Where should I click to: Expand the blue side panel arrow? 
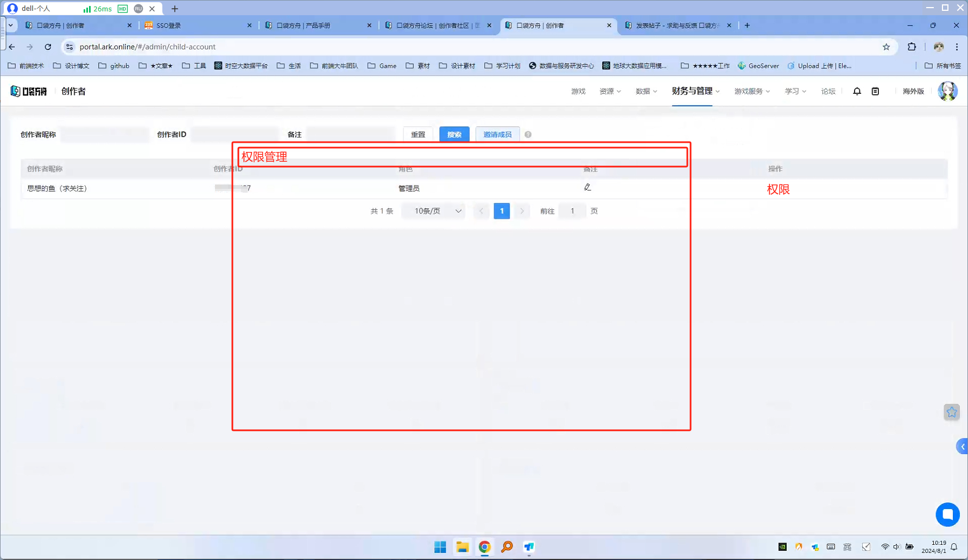(x=962, y=447)
